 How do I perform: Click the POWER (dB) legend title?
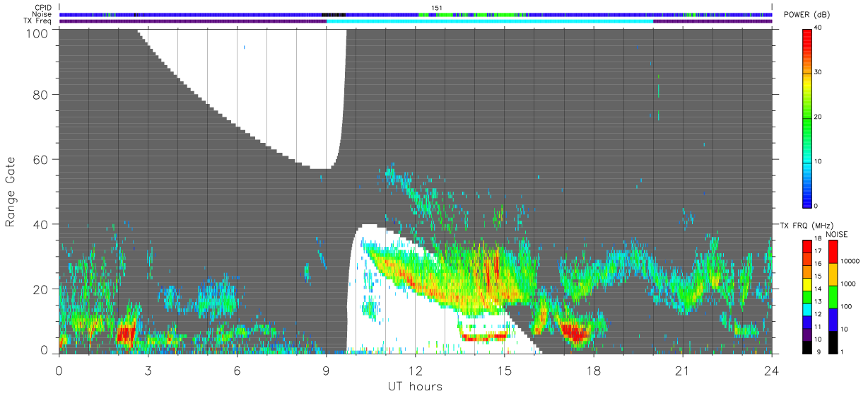pyautogui.click(x=807, y=15)
